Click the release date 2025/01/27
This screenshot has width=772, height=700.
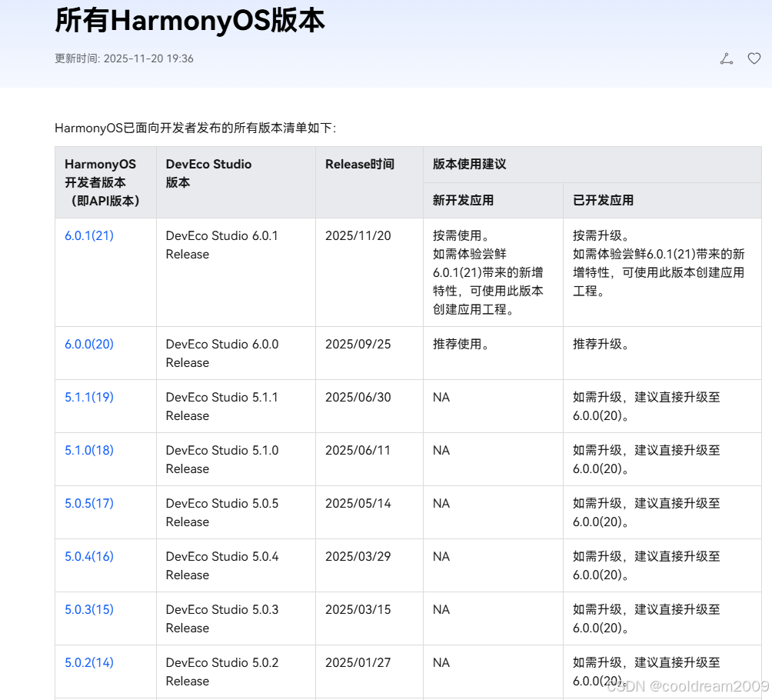click(x=358, y=662)
